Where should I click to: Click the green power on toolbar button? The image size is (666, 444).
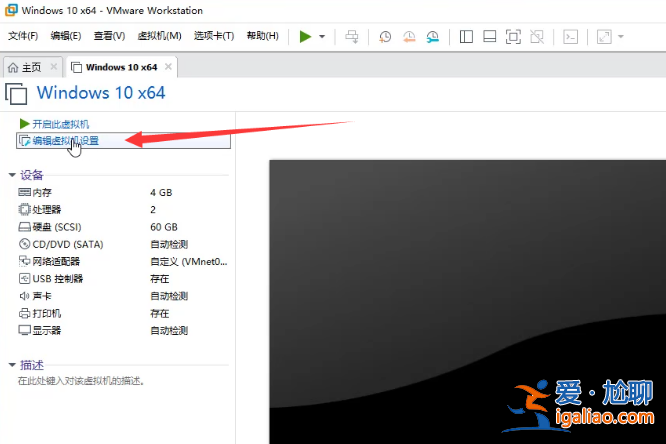pos(305,37)
